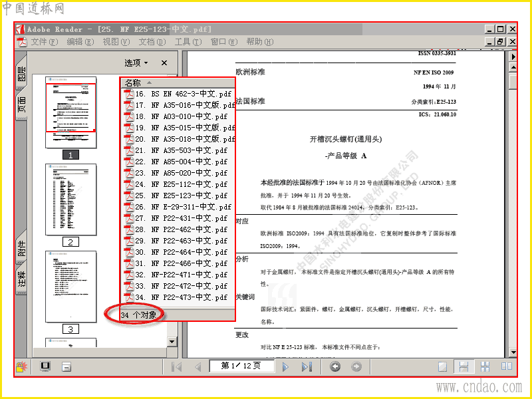This screenshot has width=532, height=399.
Task: Select page 1 thumbnail
Action: 71,112
